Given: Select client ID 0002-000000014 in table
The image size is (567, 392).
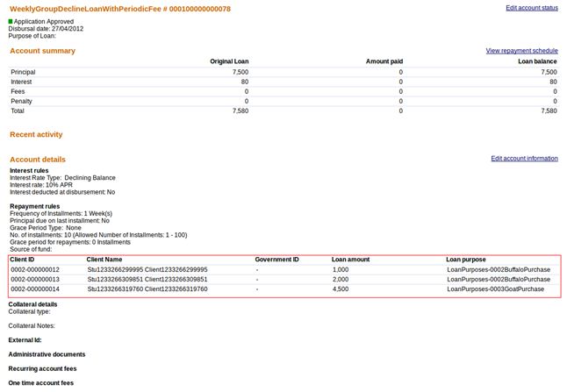Looking at the screenshot, I should click(35, 289).
